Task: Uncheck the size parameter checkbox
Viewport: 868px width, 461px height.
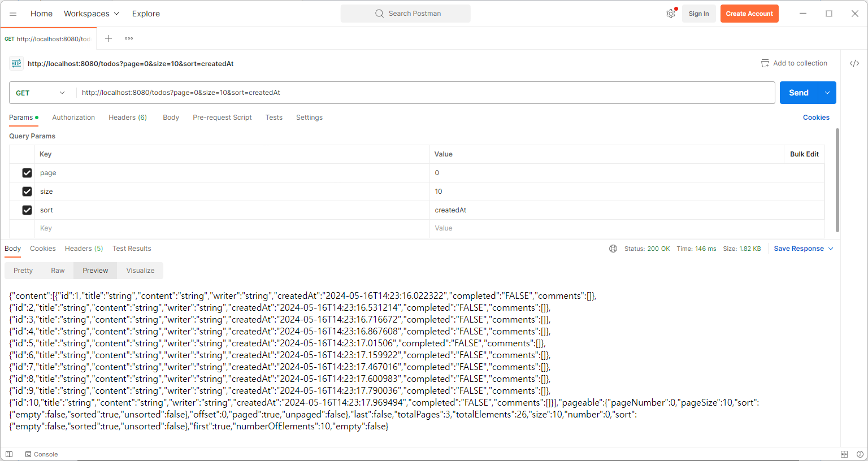Action: pyautogui.click(x=27, y=192)
